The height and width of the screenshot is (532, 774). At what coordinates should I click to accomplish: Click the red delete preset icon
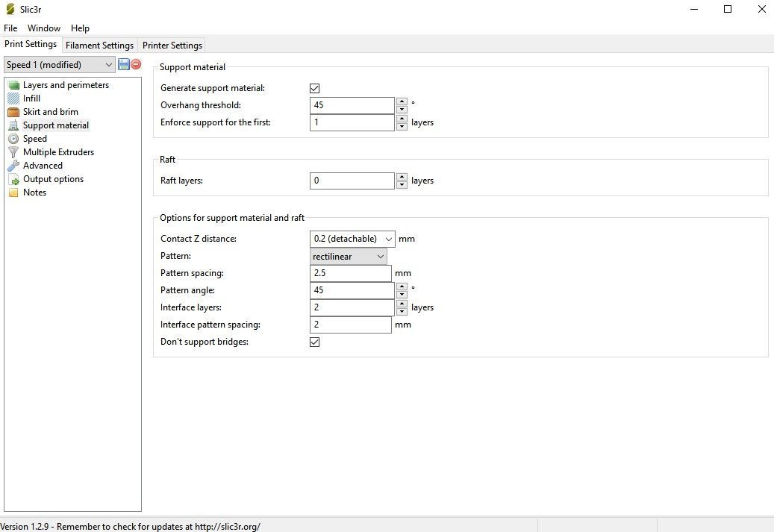(137, 64)
